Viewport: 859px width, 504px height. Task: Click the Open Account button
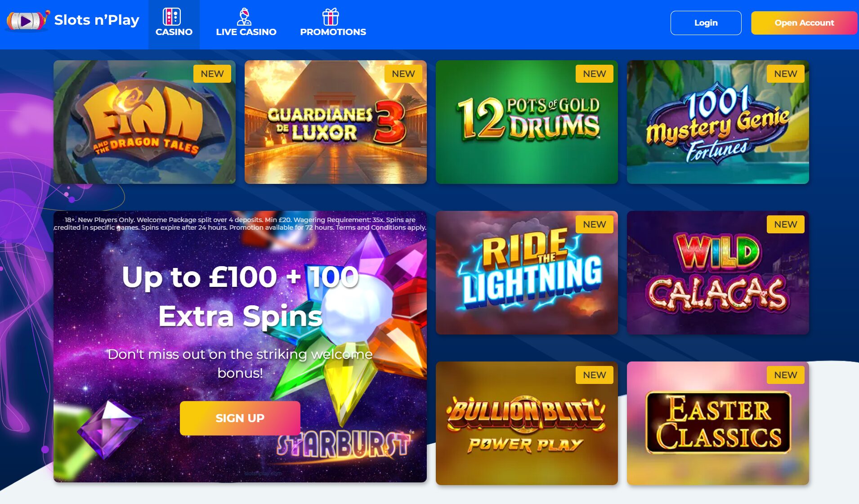(804, 23)
